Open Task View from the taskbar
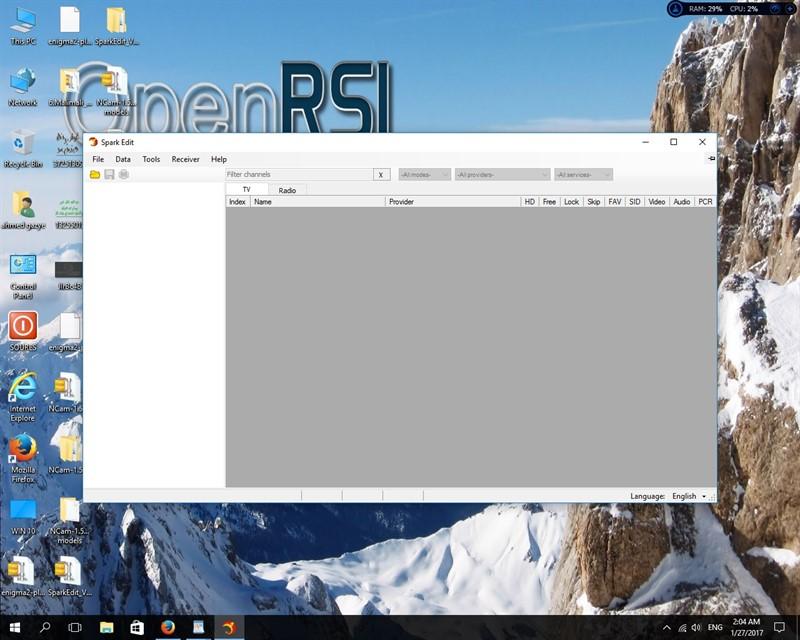This screenshot has width=800, height=640. pos(75,627)
